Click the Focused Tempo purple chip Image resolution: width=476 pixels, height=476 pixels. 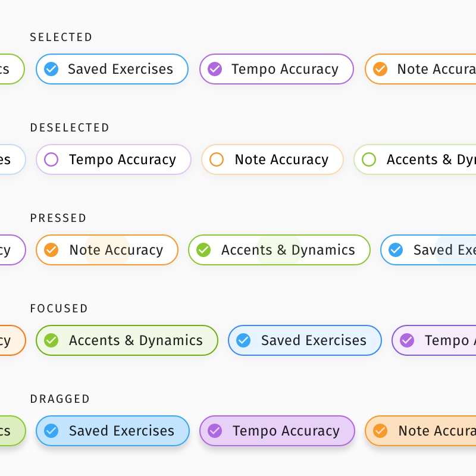click(x=434, y=340)
